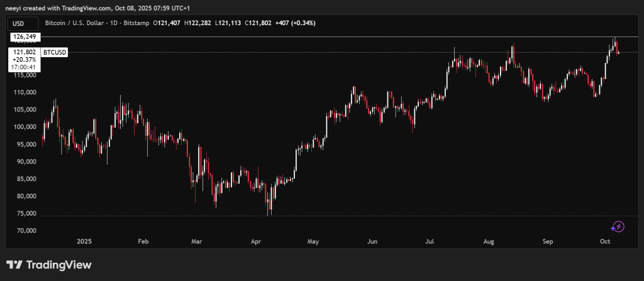Screen dimensions: 644x281
Task: Open the USD currency selector
Action: 18,23
